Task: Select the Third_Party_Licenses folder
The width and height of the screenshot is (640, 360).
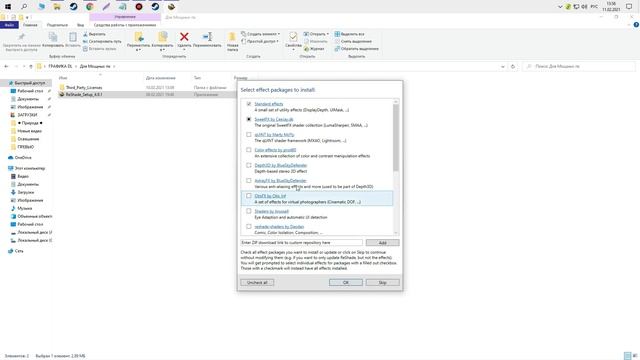Action: click(x=84, y=87)
